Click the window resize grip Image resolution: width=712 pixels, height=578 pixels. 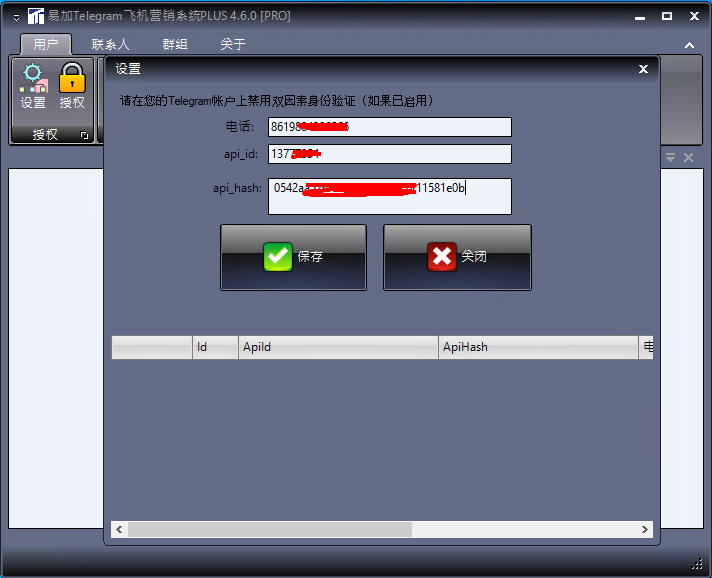[x=697, y=564]
